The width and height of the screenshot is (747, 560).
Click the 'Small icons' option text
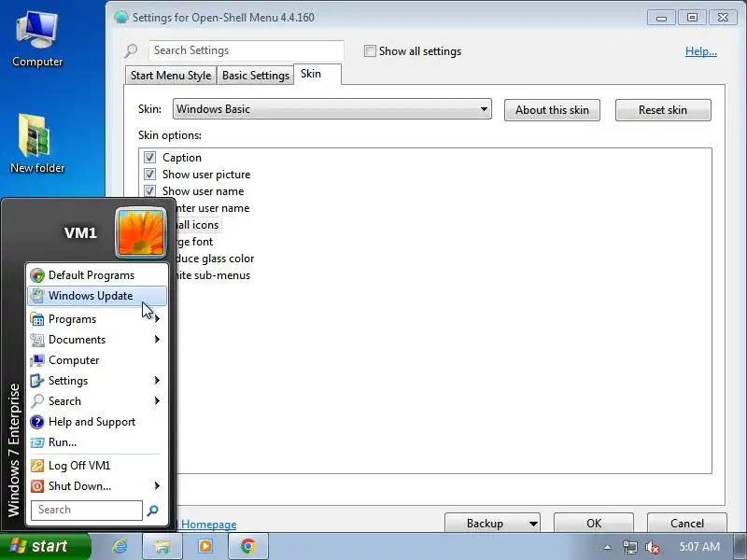coord(197,225)
